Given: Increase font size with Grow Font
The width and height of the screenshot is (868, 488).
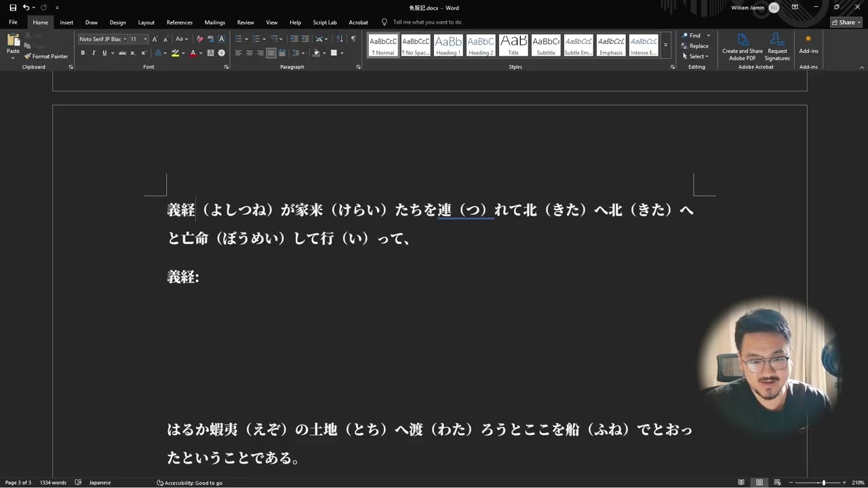Looking at the screenshot, I should [155, 39].
